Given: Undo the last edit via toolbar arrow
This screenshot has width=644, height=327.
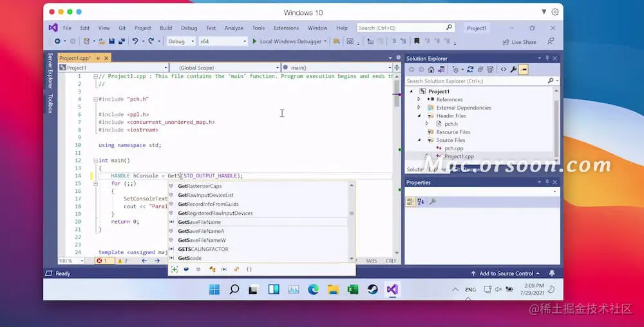Looking at the screenshot, I should (x=135, y=41).
